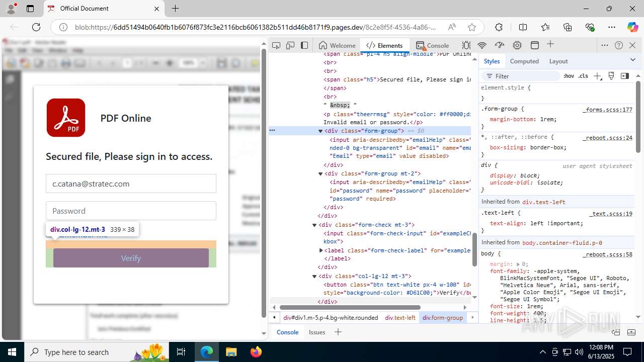
Task: Refresh the page in Edge
Action: pos(36,27)
